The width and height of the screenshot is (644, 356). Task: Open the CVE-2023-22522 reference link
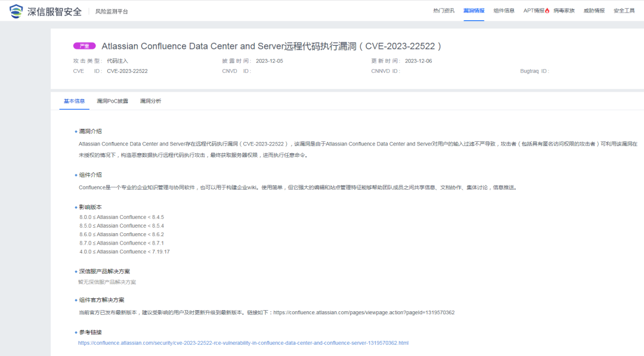coord(243,343)
